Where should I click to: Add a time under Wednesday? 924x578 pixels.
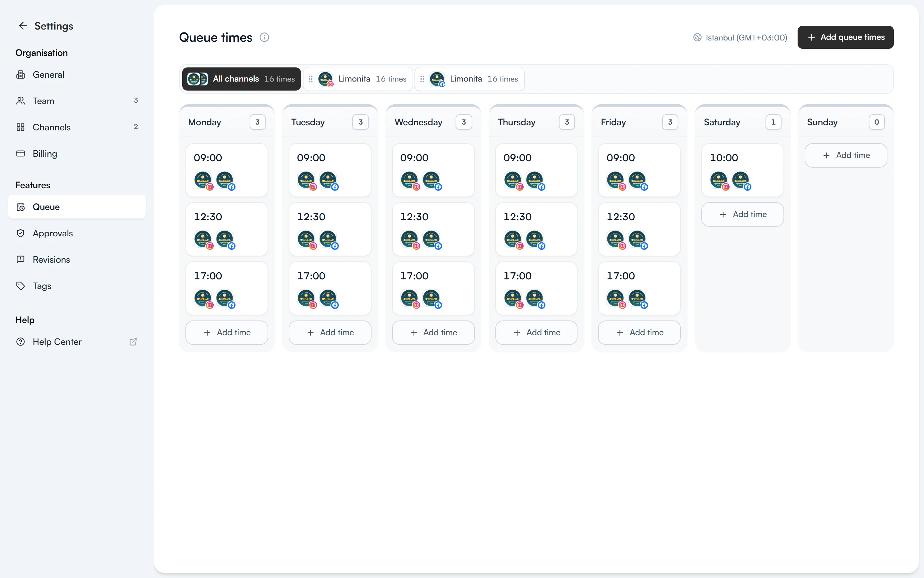point(433,333)
